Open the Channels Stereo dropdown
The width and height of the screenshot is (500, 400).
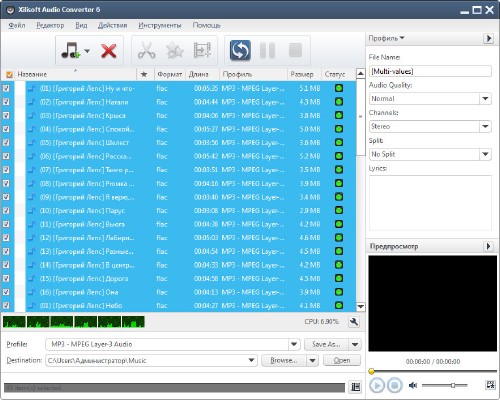pos(485,126)
